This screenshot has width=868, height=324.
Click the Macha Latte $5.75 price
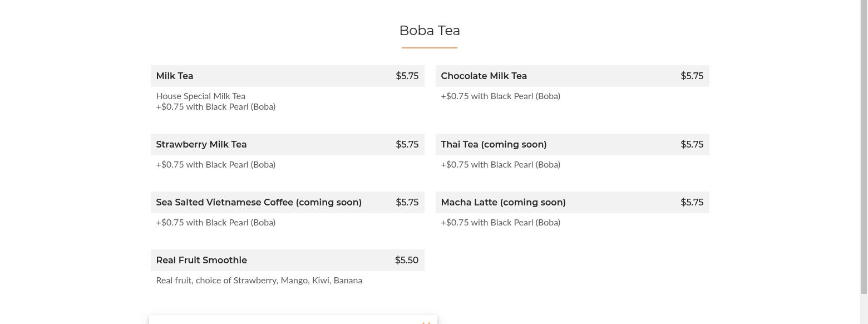[x=692, y=202]
